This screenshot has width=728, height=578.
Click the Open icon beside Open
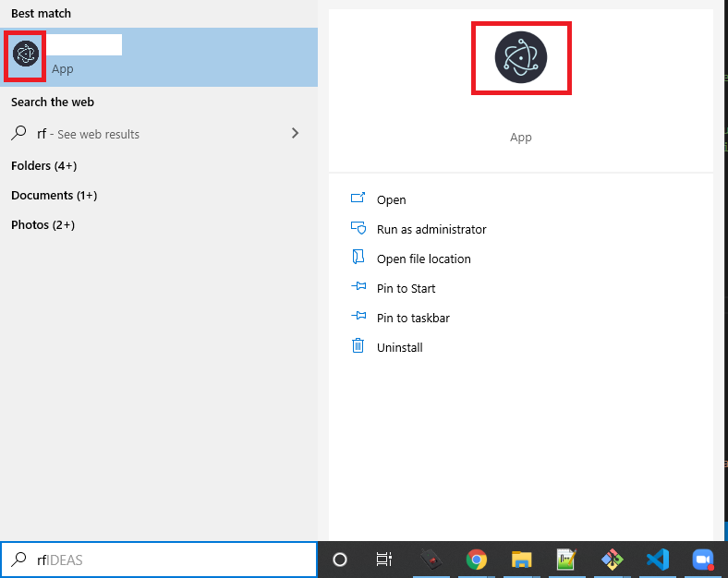(x=358, y=199)
